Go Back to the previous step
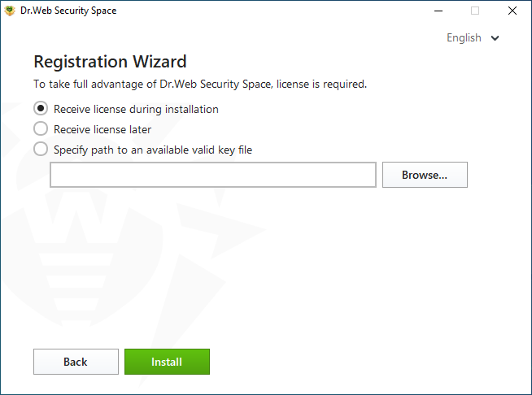 pyautogui.click(x=76, y=362)
